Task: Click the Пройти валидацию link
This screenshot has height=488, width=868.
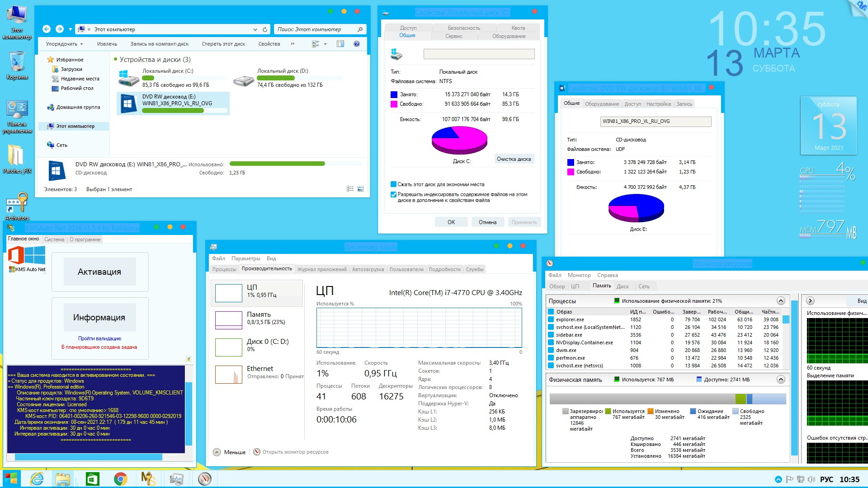Action: tap(99, 338)
